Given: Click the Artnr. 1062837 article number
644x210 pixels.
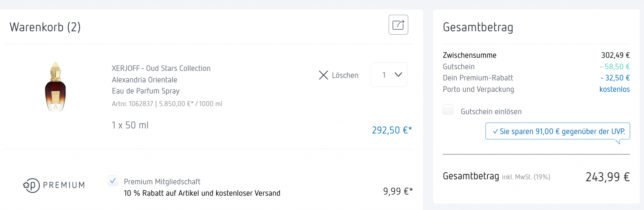Looking at the screenshot, I should click(132, 104).
